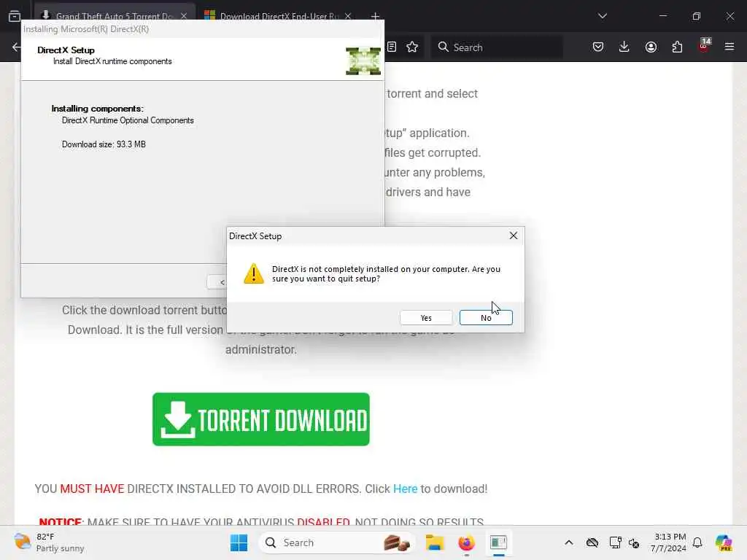Screen dimensions: 747x560
Task: Open the 'Here' DirectX download link
Action: (x=405, y=489)
